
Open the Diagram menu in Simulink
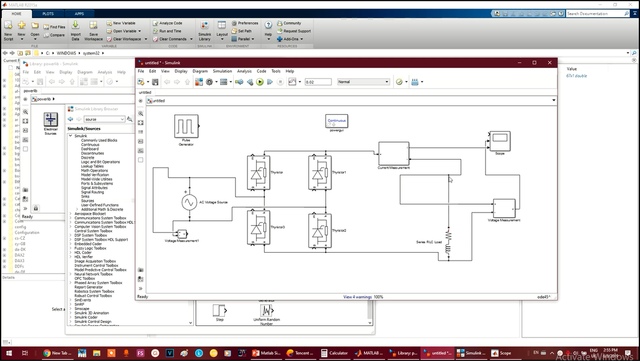200,71
